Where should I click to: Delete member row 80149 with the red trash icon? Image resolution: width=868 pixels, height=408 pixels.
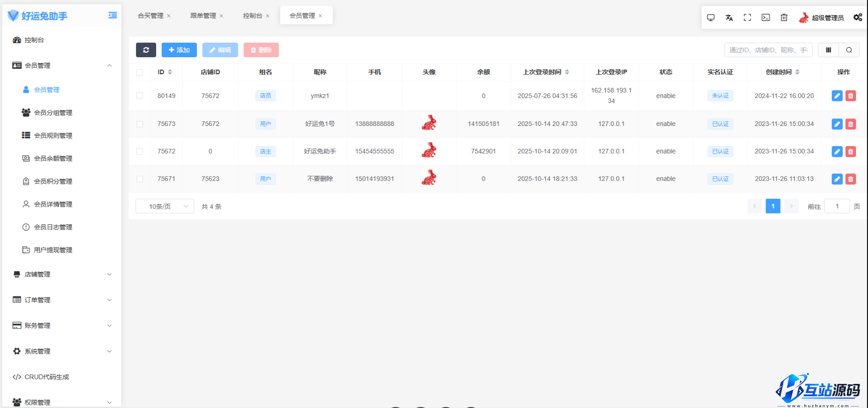tap(850, 96)
